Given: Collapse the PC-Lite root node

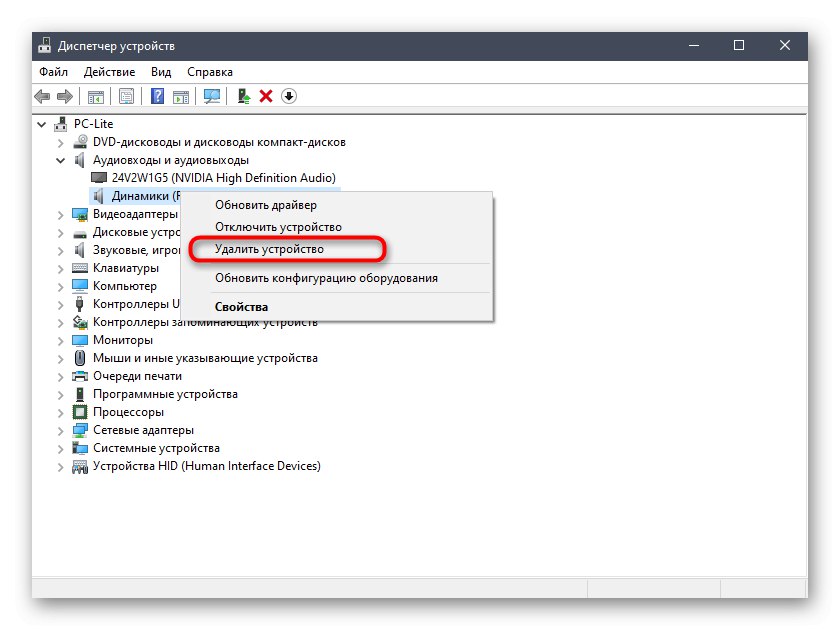Looking at the screenshot, I should coord(42,124).
